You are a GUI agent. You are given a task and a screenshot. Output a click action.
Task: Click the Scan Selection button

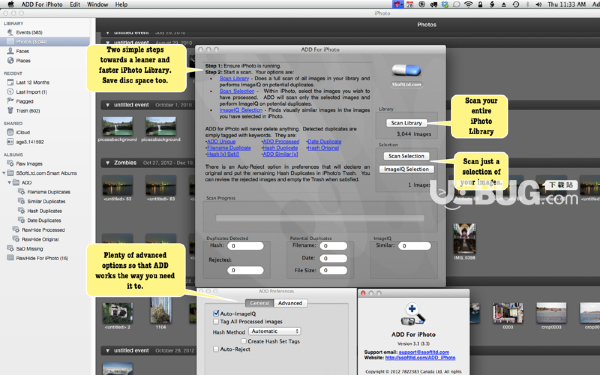pos(406,156)
